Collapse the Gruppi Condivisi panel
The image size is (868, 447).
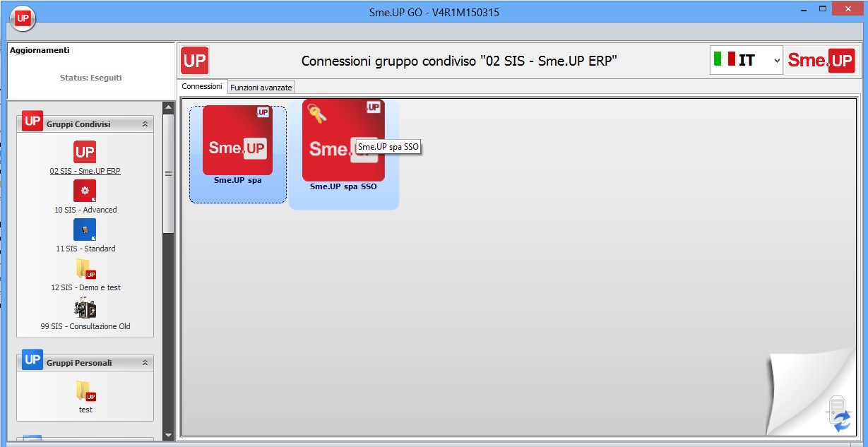coord(145,124)
